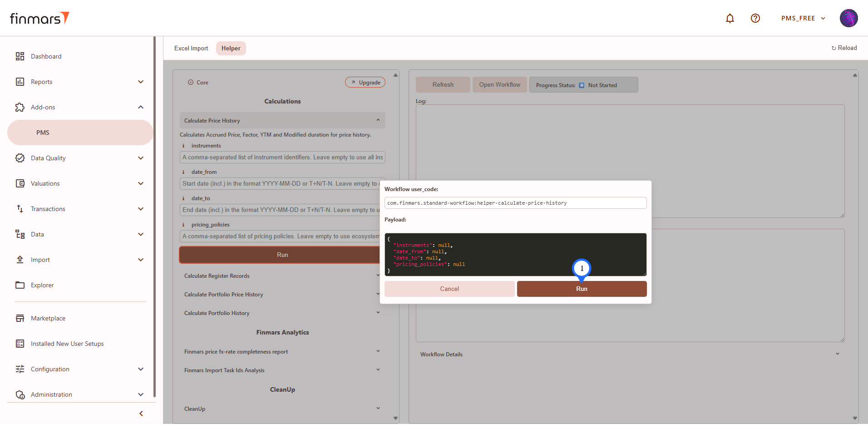Click the Marketplace storefront icon
Viewport: 868px width, 433px height.
tap(20, 318)
